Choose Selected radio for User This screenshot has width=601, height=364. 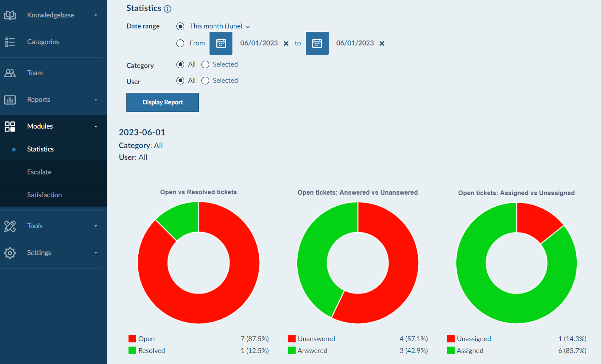tap(205, 81)
